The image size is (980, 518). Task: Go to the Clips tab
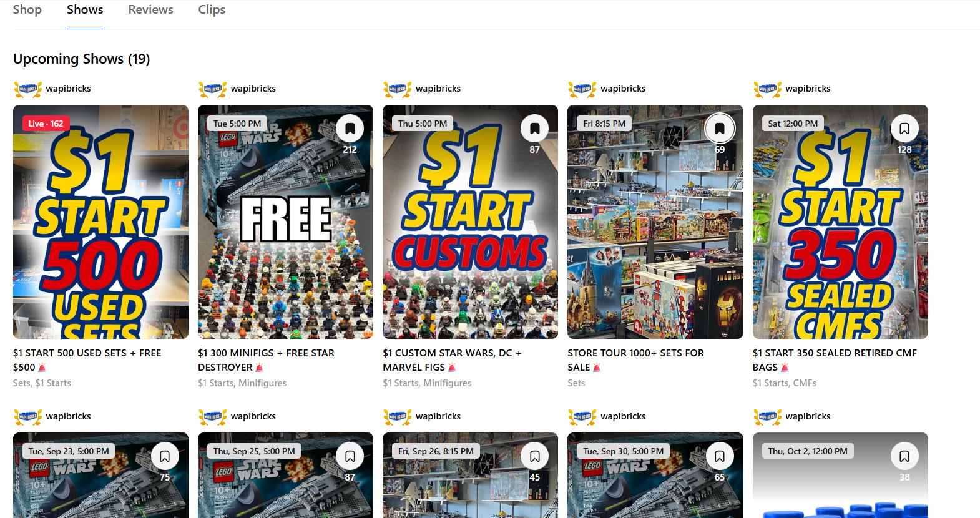coord(212,10)
